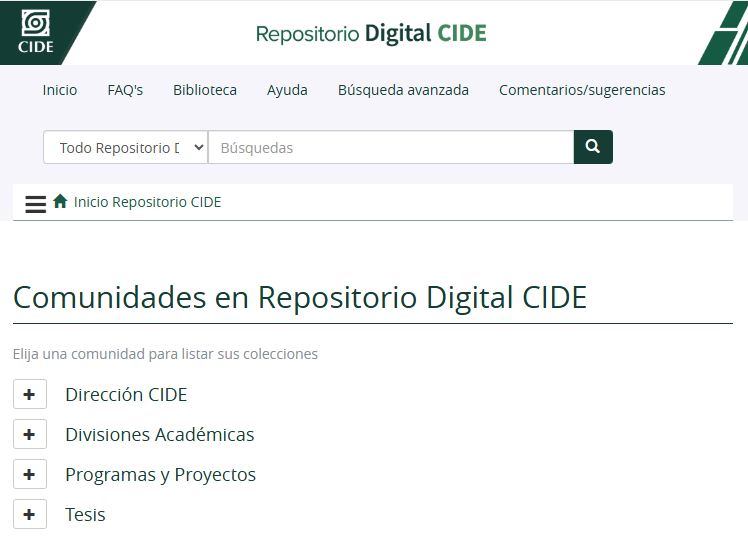Viewport: 748px width, 539px height.
Task: Click the Comunidades en Repositorio Digital CIDE heading
Action: [x=300, y=298]
